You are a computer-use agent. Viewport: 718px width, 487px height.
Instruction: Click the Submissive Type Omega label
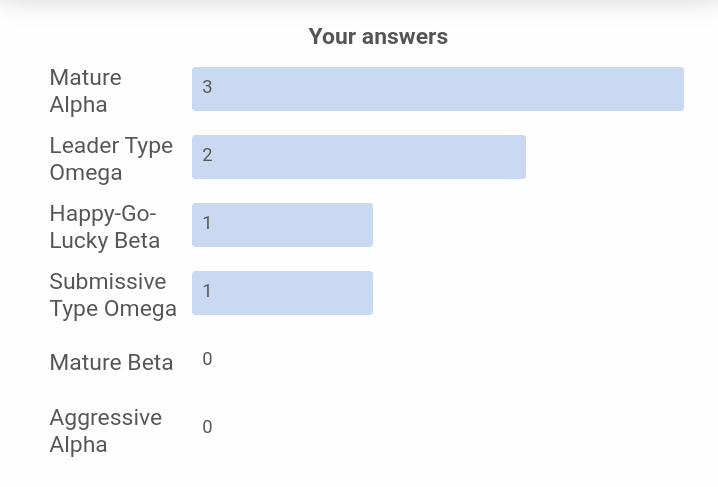pyautogui.click(x=113, y=295)
